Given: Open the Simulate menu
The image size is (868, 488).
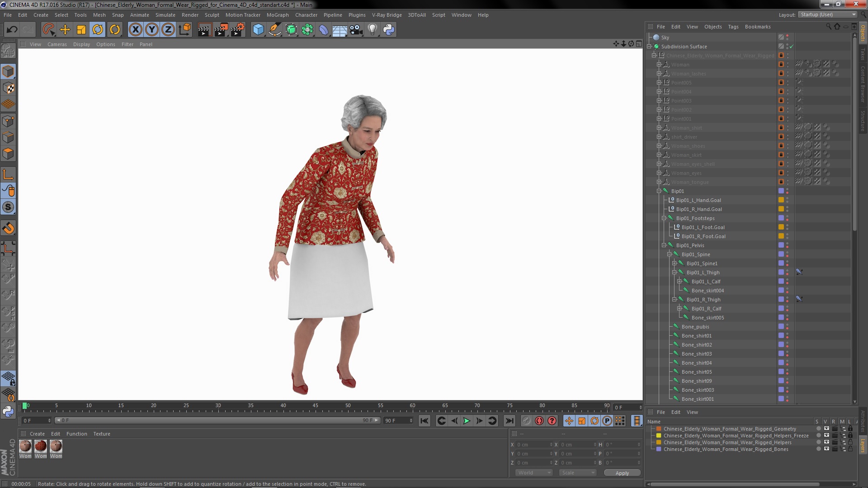Looking at the screenshot, I should coord(165,15).
